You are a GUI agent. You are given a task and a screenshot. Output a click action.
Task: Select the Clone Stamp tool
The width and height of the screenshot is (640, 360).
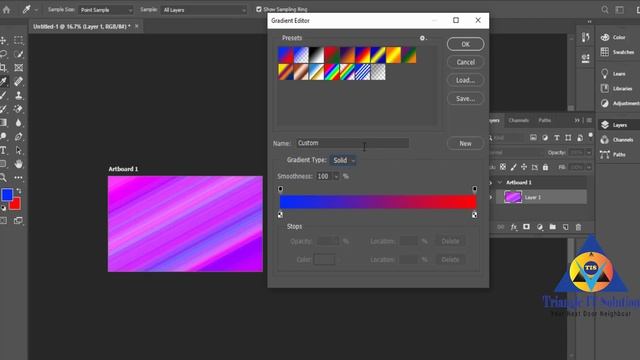pyautogui.click(x=18, y=95)
